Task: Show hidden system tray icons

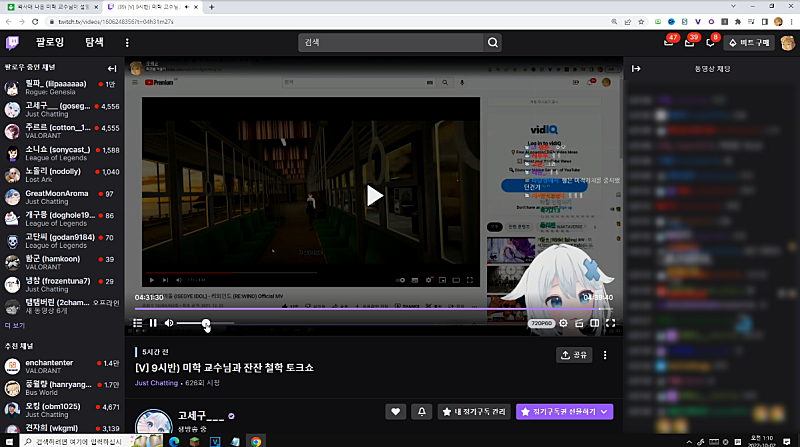Action: pyautogui.click(x=689, y=442)
